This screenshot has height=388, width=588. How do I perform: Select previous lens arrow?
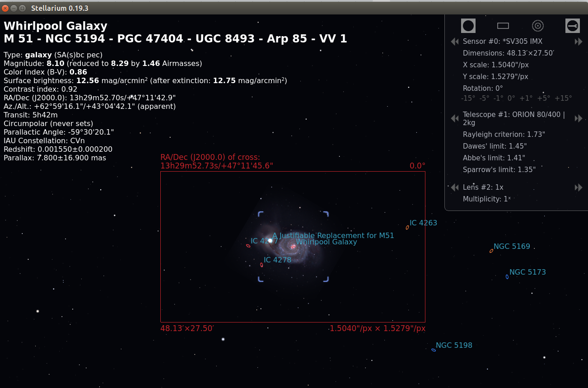tap(455, 187)
